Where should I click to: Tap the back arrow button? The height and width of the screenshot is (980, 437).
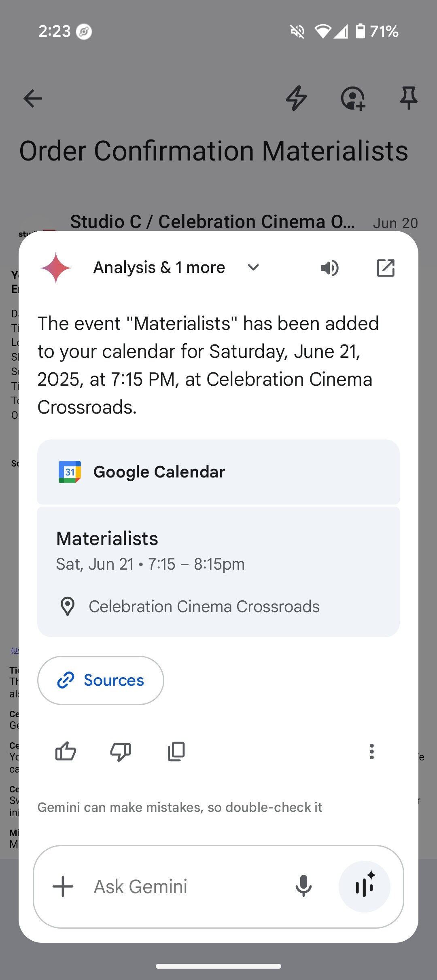tap(33, 98)
